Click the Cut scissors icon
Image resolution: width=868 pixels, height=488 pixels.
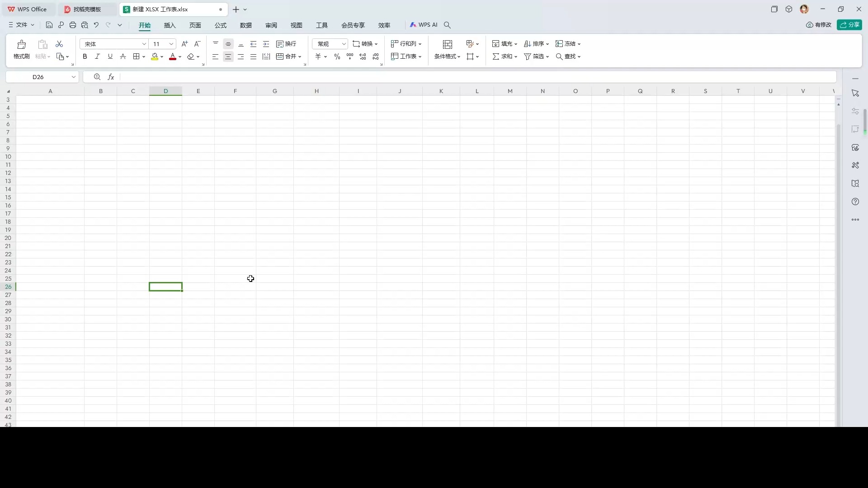(x=59, y=44)
